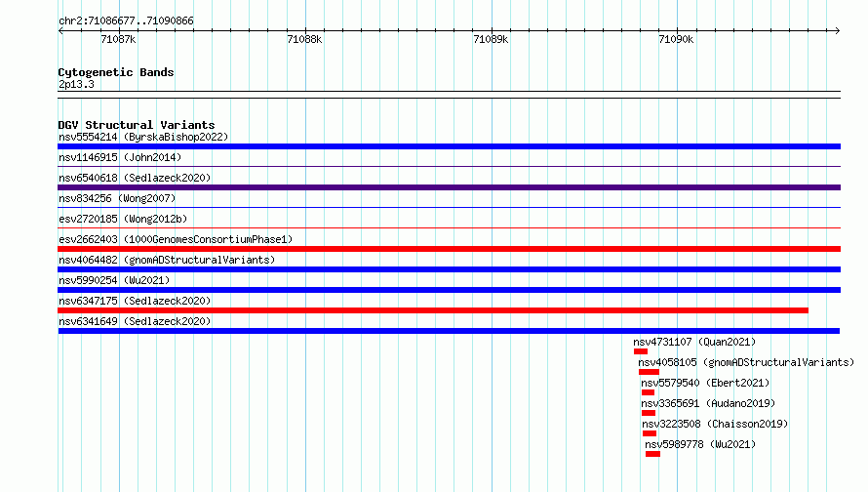This screenshot has height=492, width=868.
Task: Click the 71087k ruler tick label
Action: [118, 39]
